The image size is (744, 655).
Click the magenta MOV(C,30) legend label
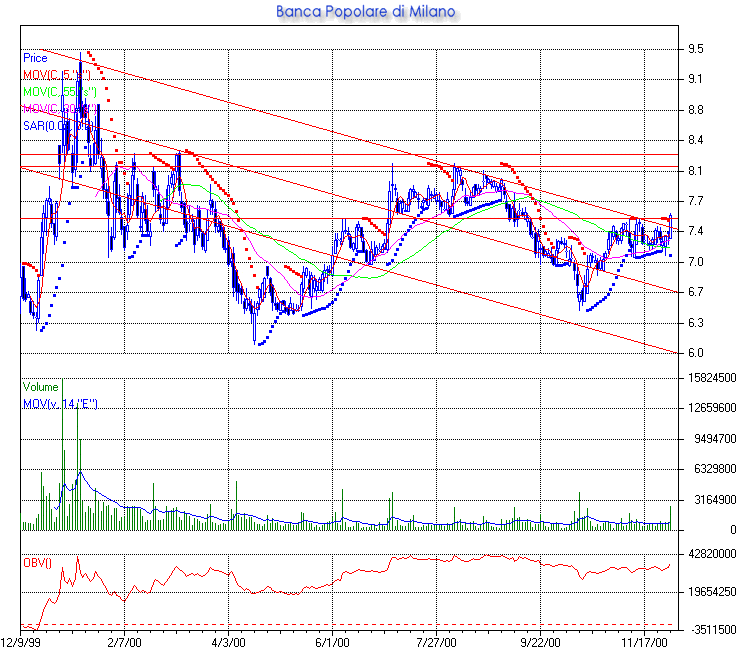tap(60, 109)
